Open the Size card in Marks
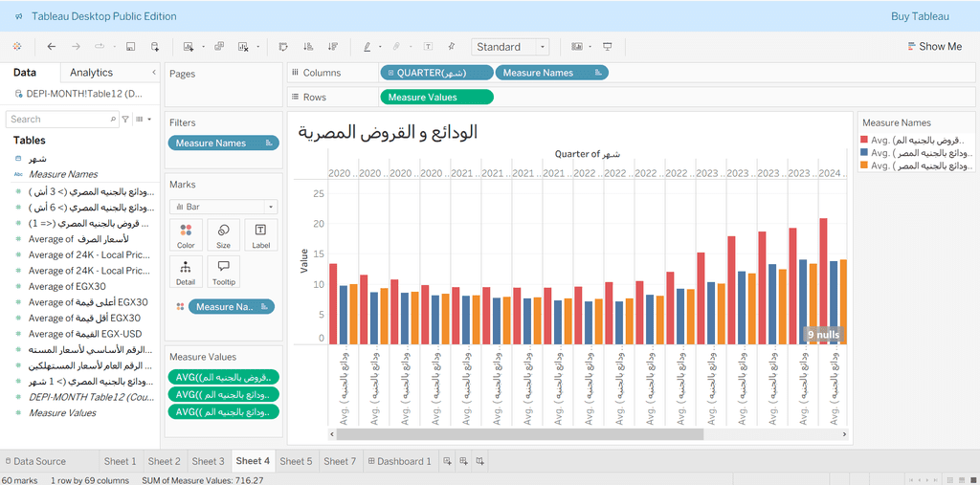The height and width of the screenshot is (485, 980). [x=223, y=234]
